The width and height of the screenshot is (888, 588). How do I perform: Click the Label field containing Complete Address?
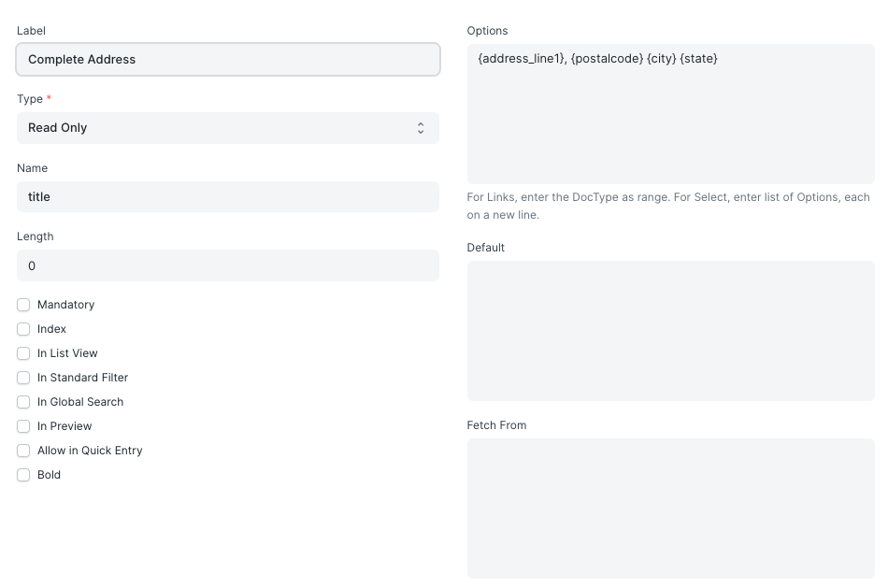(227, 59)
